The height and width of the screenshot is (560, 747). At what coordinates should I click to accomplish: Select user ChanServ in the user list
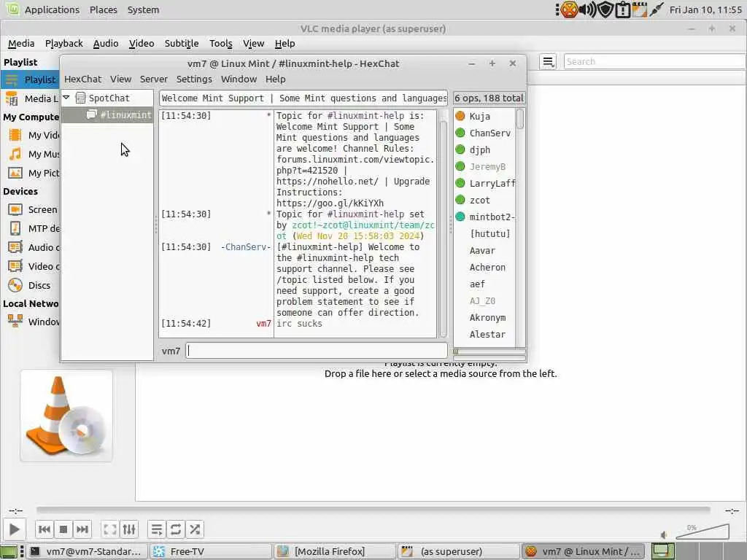point(489,133)
